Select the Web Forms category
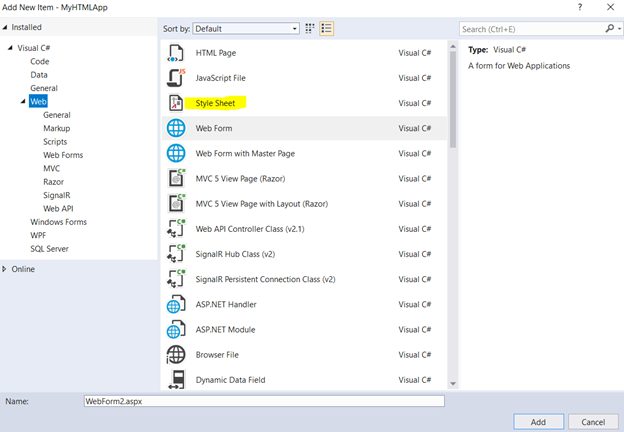The height and width of the screenshot is (432, 624). [x=63, y=155]
